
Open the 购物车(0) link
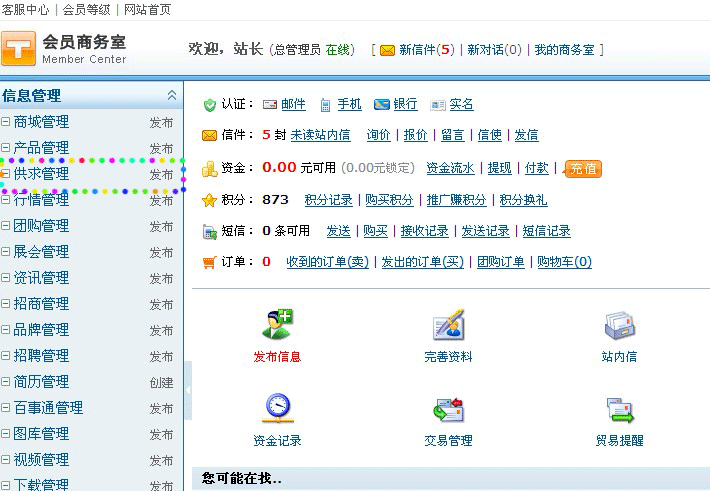[x=564, y=262]
